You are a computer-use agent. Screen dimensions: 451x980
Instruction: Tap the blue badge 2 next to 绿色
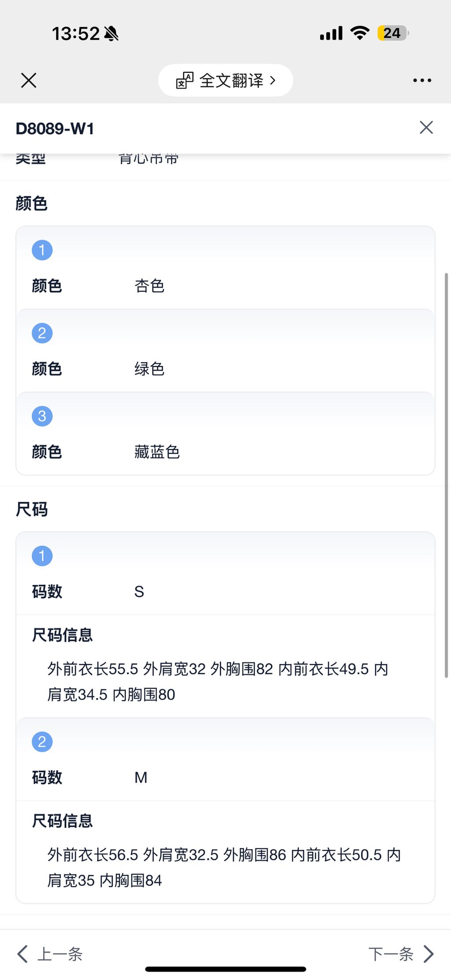coord(42,332)
